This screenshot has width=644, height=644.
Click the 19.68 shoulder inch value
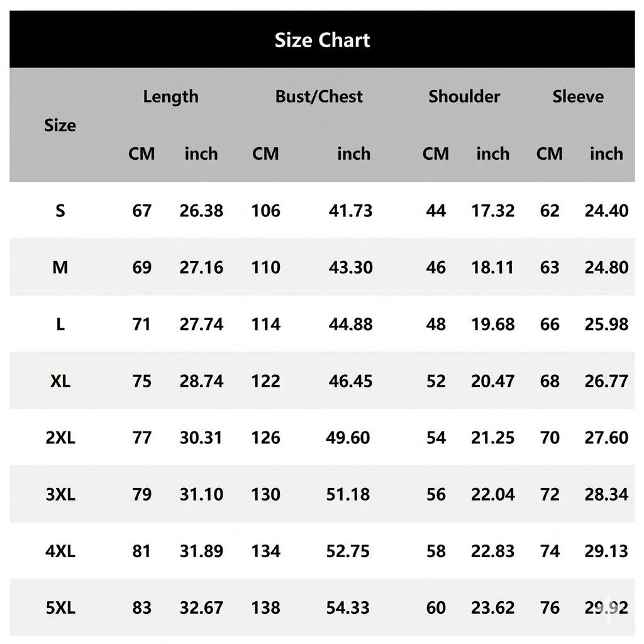[493, 325]
